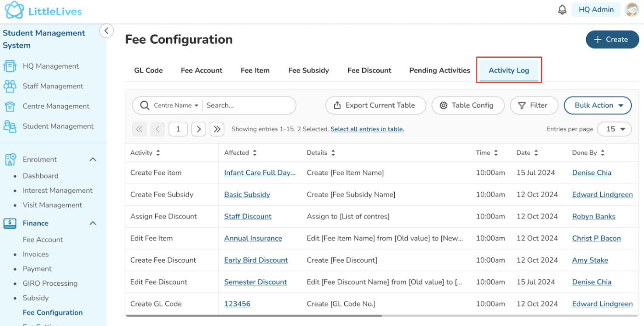
Task: Sort table by Activity column
Action: pyautogui.click(x=158, y=153)
